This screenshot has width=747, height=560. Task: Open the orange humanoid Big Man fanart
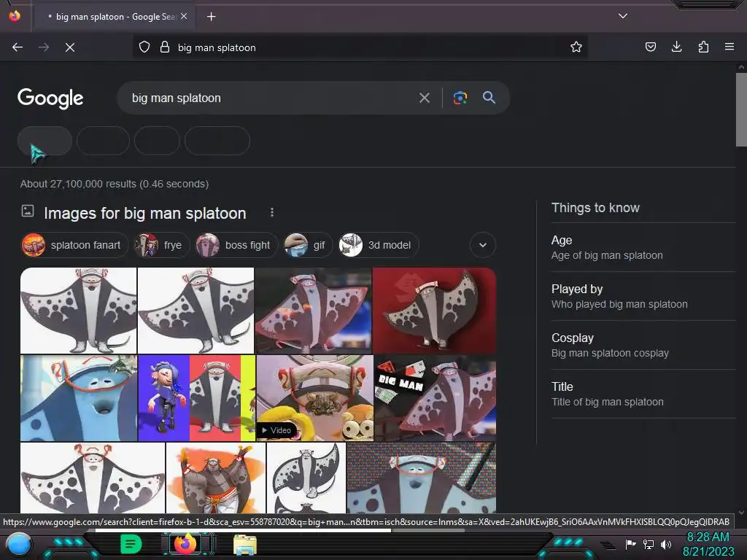coord(216,478)
